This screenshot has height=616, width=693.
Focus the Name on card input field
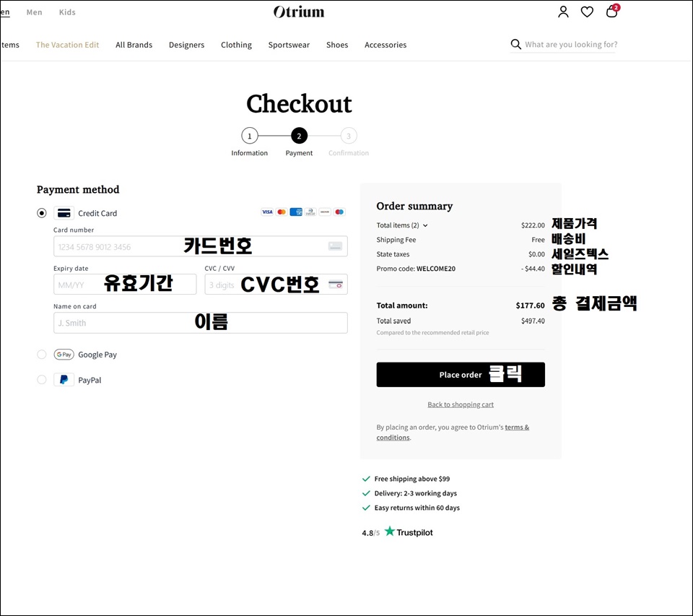pos(200,323)
